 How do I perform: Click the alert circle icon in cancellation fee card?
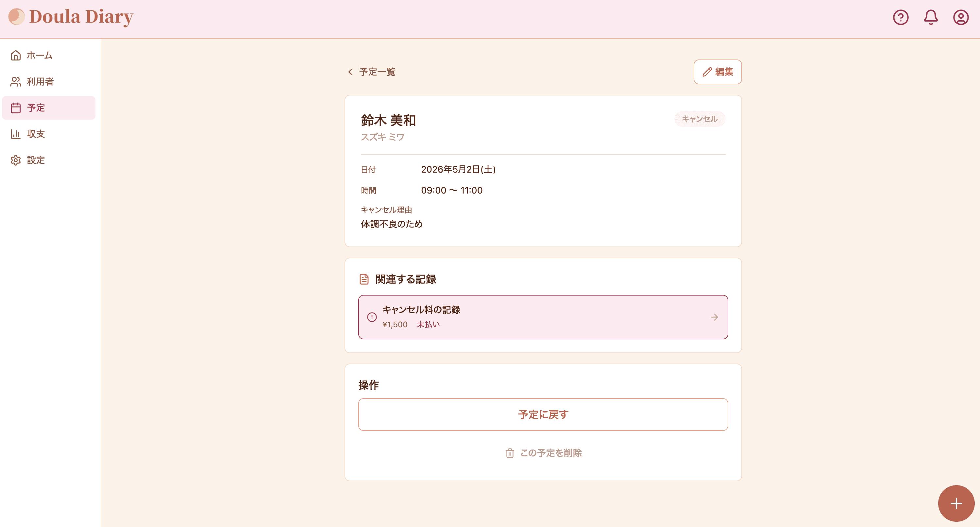point(372,317)
